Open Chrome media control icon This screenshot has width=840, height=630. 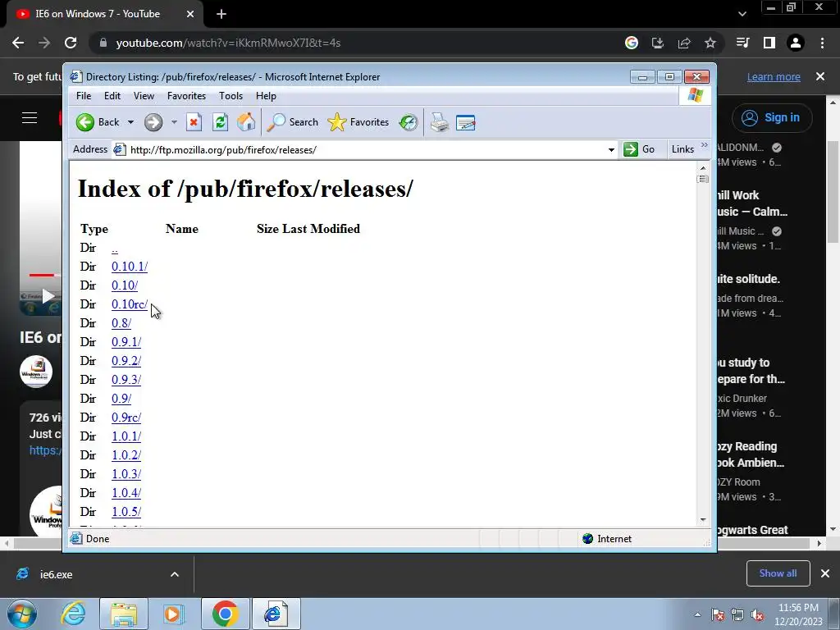point(743,43)
